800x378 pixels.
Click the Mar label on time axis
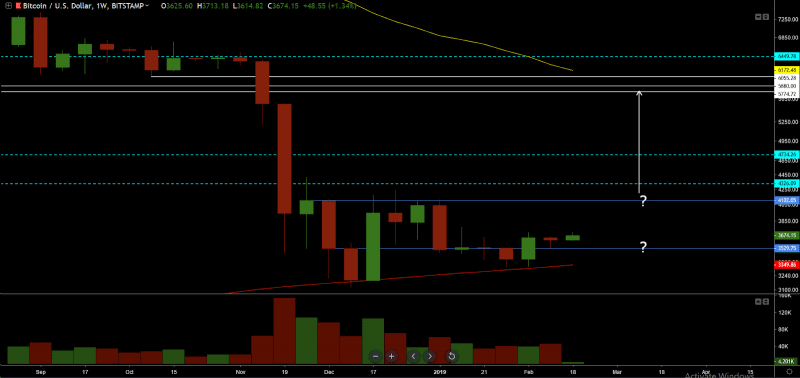[618, 373]
